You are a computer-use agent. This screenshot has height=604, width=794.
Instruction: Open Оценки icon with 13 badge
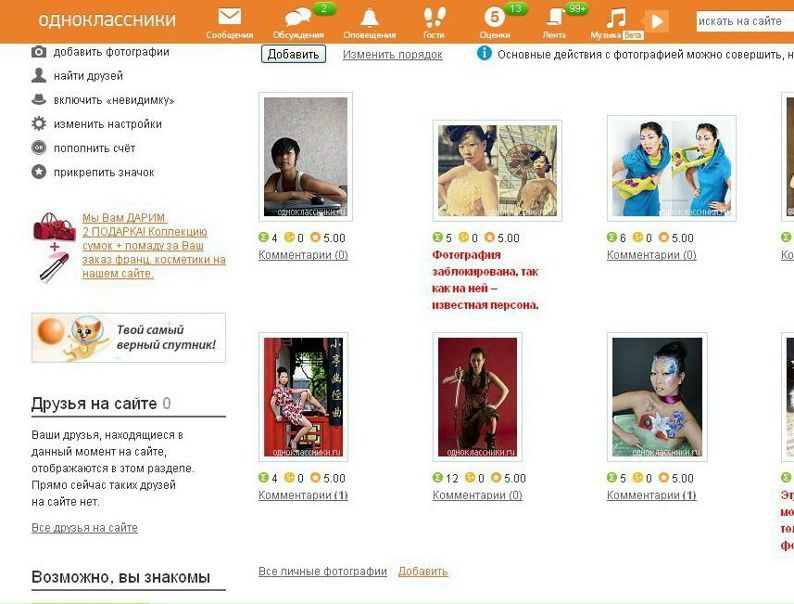coord(494,18)
